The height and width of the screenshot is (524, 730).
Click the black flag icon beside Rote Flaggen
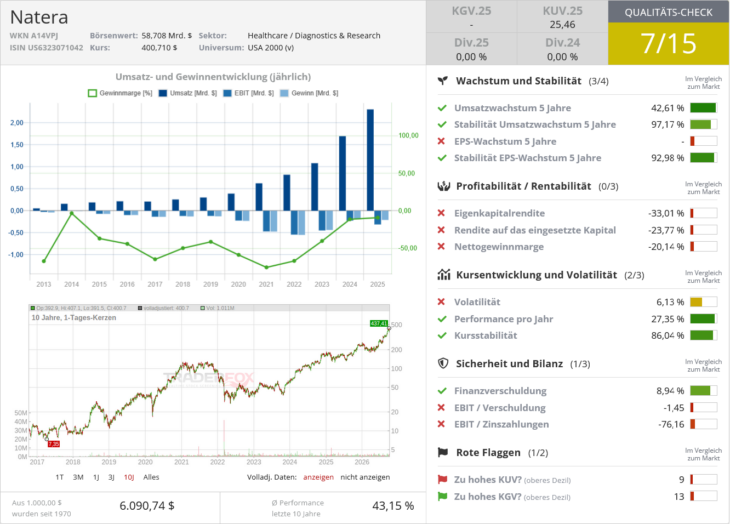tap(443, 452)
